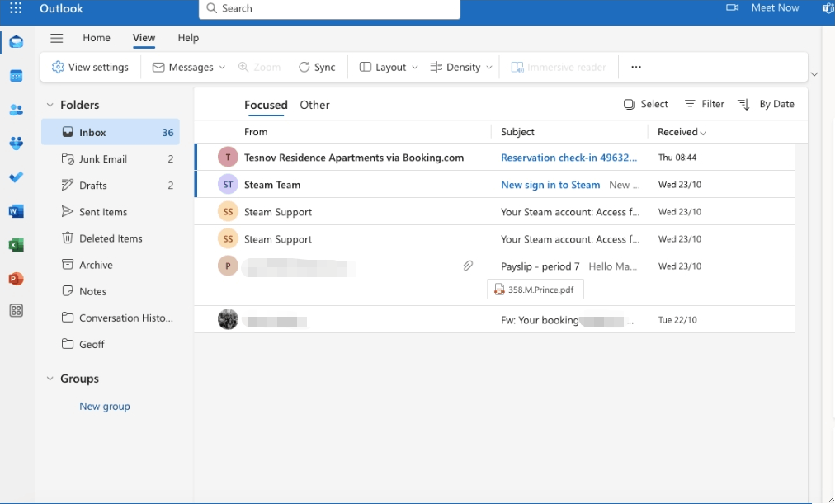Open More apps icon in left rail
Image resolution: width=835 pixels, height=504 pixels.
coord(16,311)
